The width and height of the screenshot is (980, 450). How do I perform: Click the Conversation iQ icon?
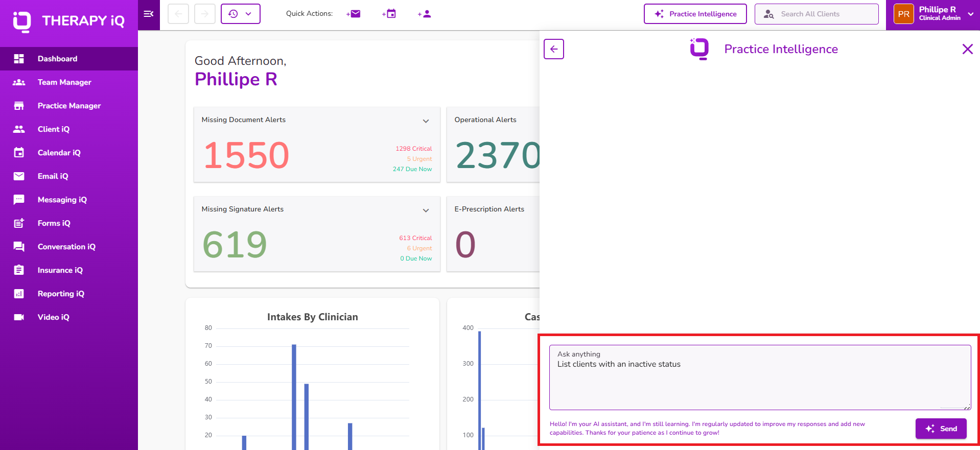19,247
